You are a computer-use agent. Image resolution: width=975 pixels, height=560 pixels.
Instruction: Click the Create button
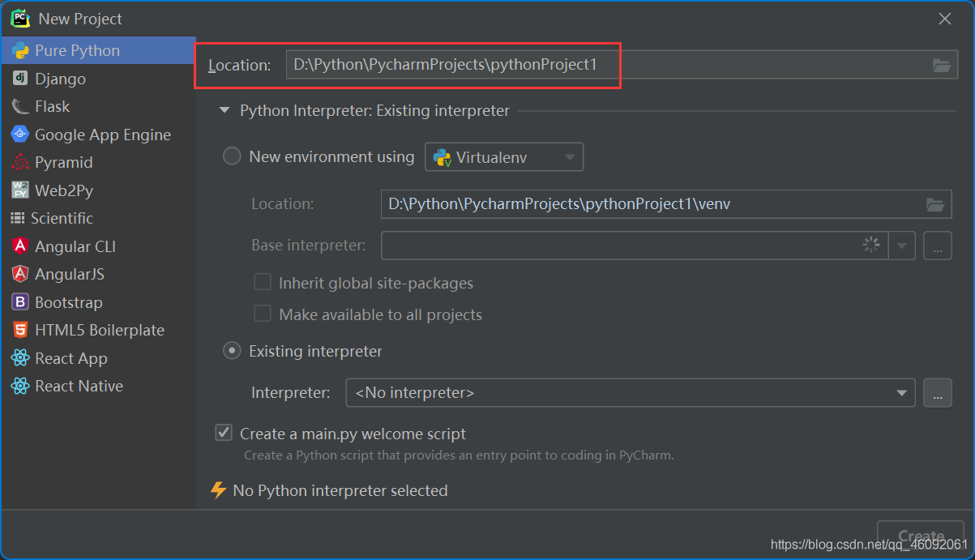pos(921,536)
